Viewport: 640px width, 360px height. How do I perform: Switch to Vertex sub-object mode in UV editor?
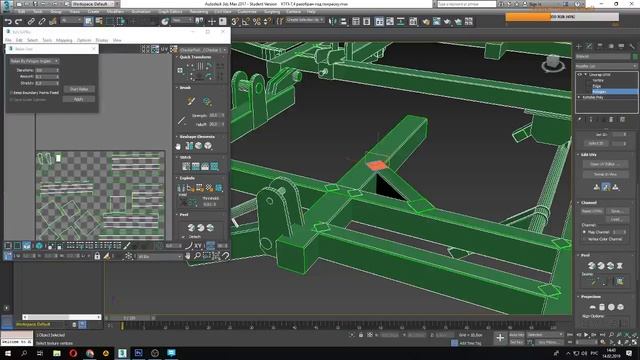[8, 245]
